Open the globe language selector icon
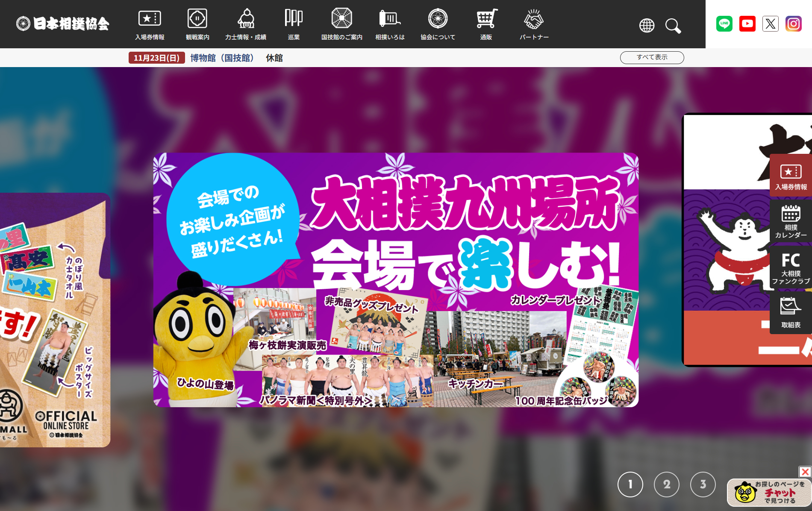 point(647,26)
